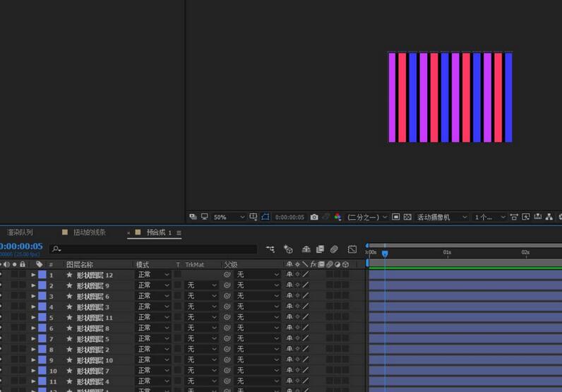
Task: Click the fx effects column header icon
Action: (313, 264)
